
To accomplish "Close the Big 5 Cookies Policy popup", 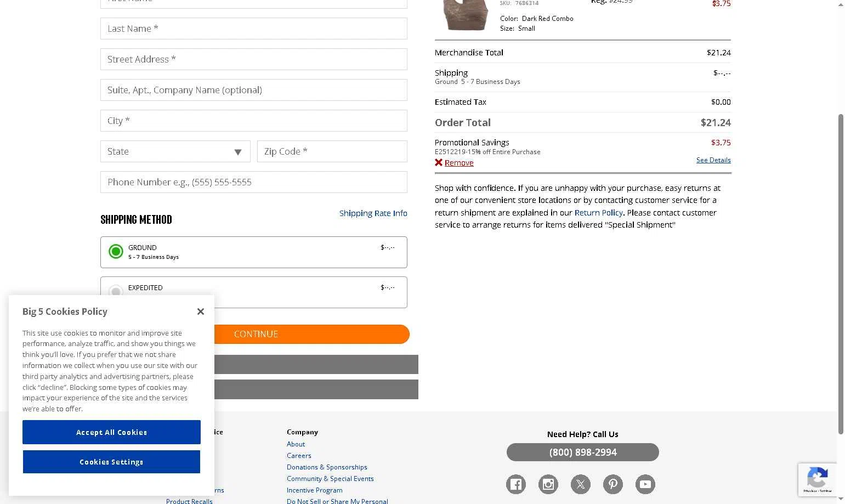I will coord(201,312).
